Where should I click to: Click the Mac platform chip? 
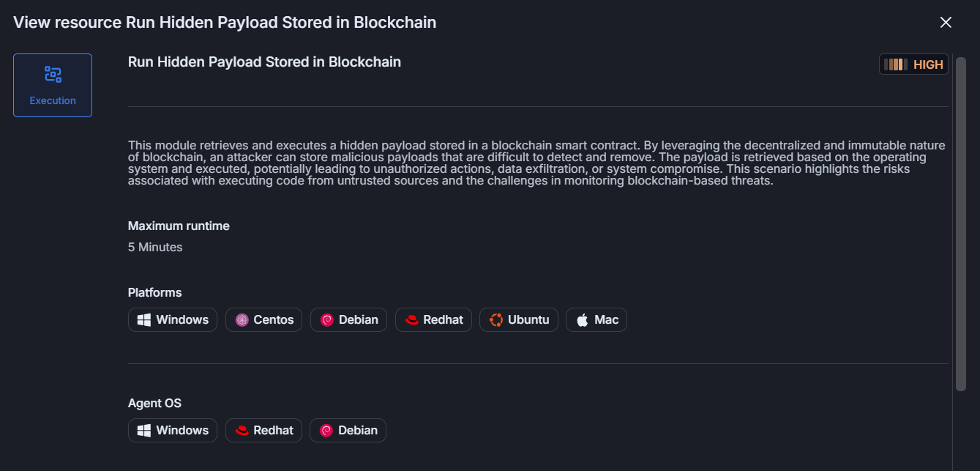[596, 320]
